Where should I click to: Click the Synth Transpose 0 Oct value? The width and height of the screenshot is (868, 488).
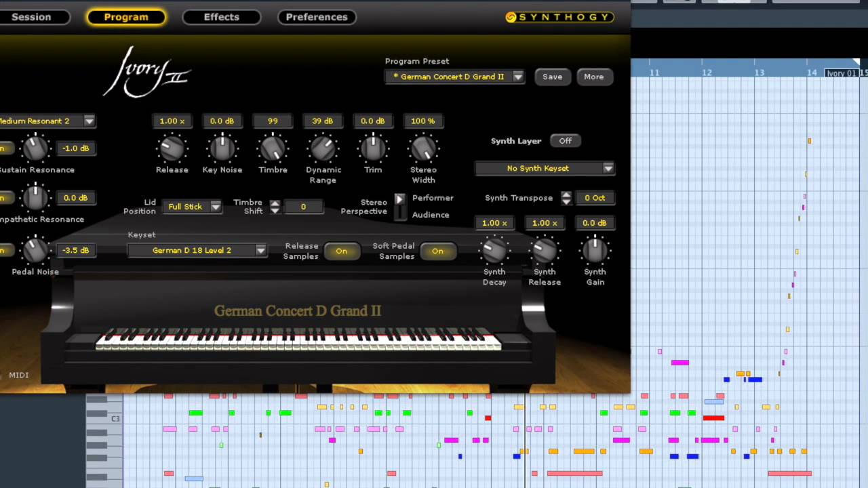595,198
